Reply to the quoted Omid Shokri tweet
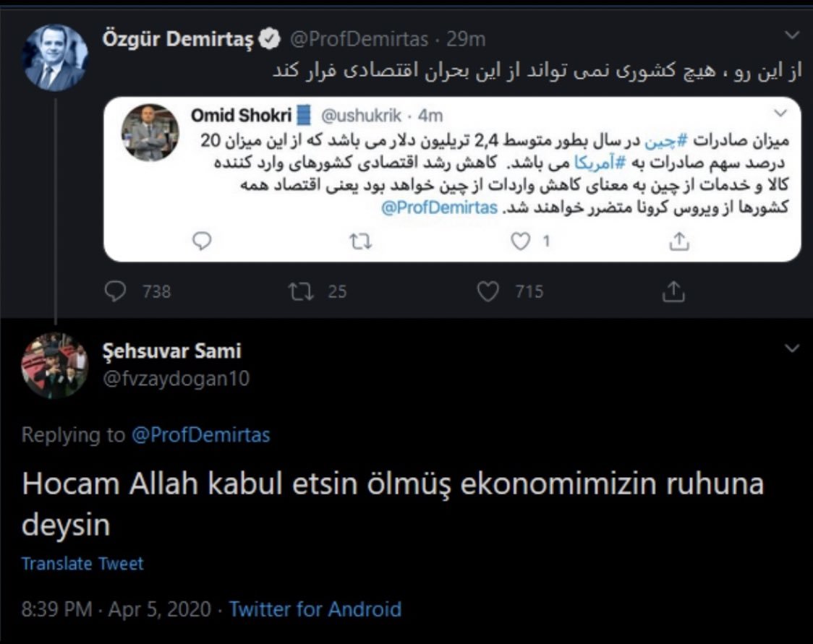The width and height of the screenshot is (813, 644). [203, 241]
